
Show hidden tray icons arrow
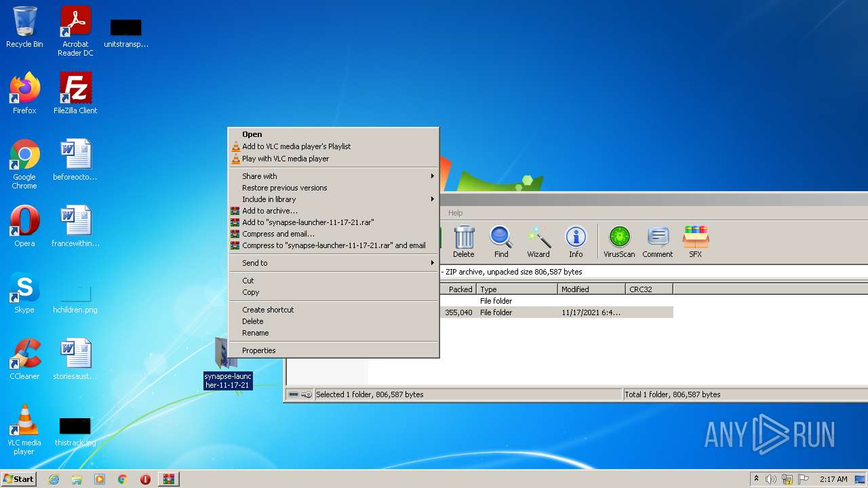756,479
